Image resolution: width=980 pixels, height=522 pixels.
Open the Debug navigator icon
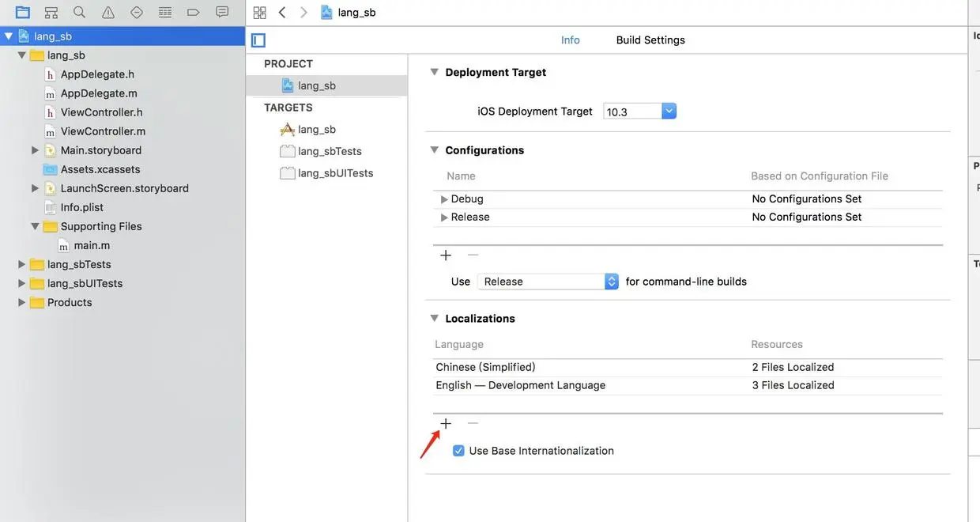click(165, 12)
